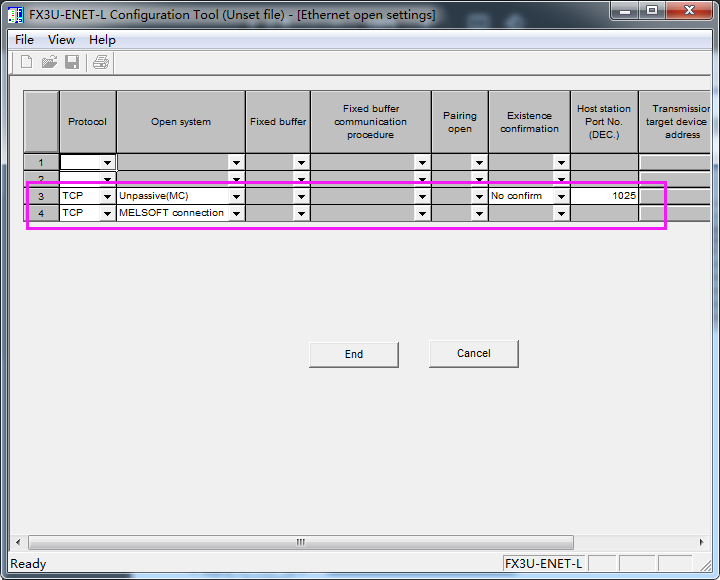Viewport: 720px width, 580px height.
Task: Open row 4 Pairing open dropdown
Action: tap(479, 213)
